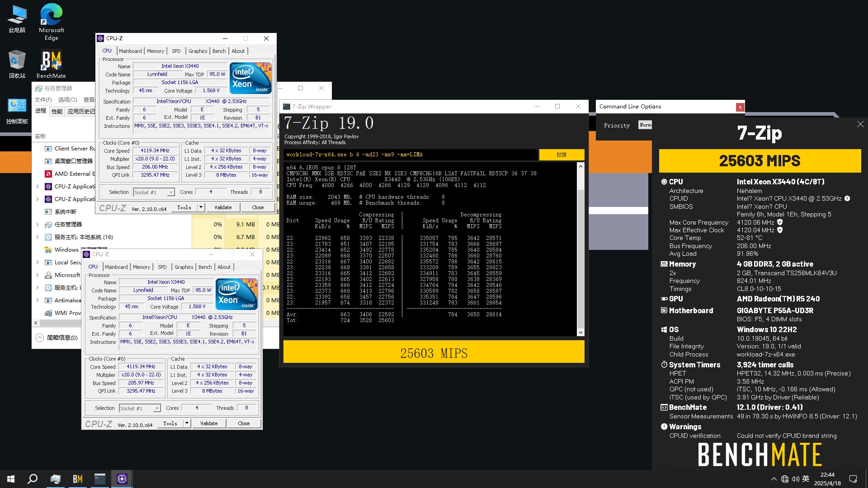Open Microsoft Edge desktop shortcut
This screenshot has height=488, width=868.
(51, 22)
